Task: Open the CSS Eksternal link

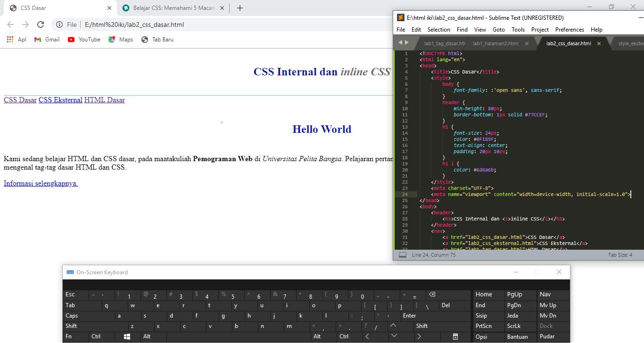Action: [x=60, y=100]
